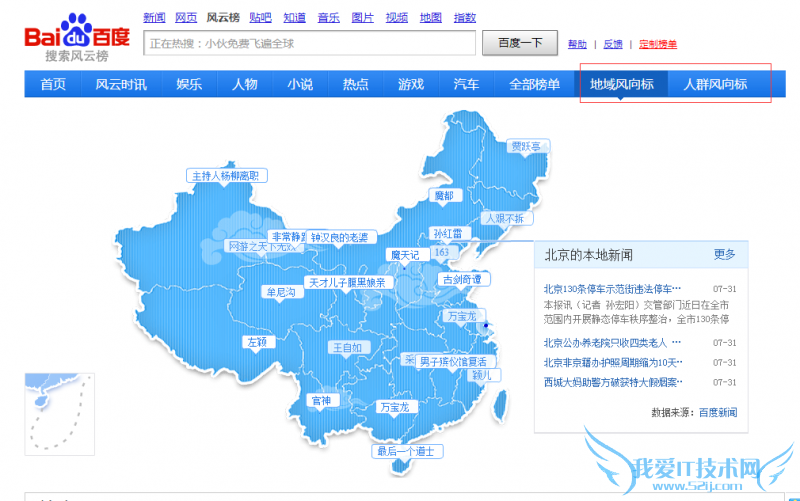Select the 热点 navigation tab
The width and height of the screenshot is (800, 501).
click(356, 84)
